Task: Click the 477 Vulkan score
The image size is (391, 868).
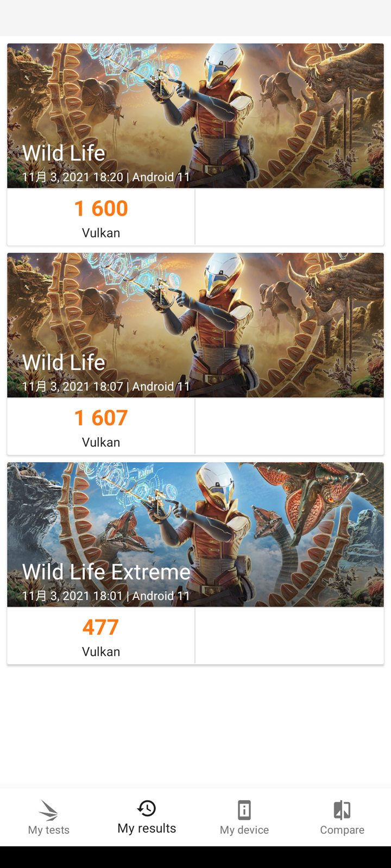Action: click(x=101, y=628)
